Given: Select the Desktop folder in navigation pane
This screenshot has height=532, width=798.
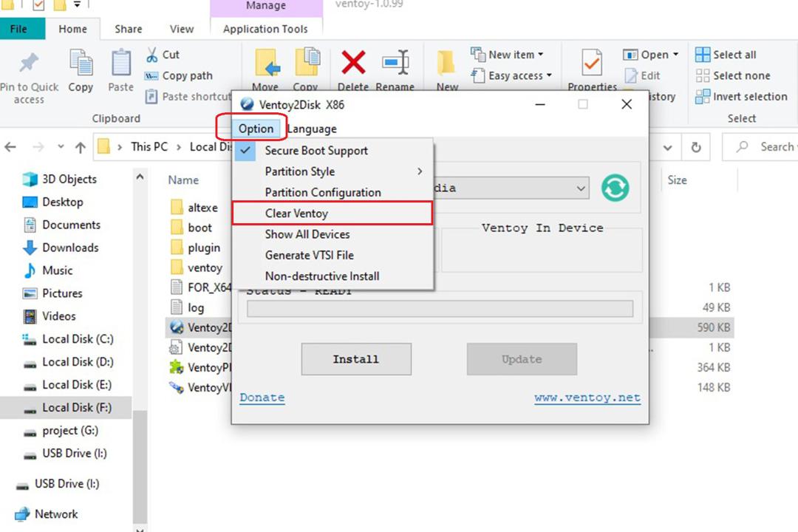Looking at the screenshot, I should point(52,202).
